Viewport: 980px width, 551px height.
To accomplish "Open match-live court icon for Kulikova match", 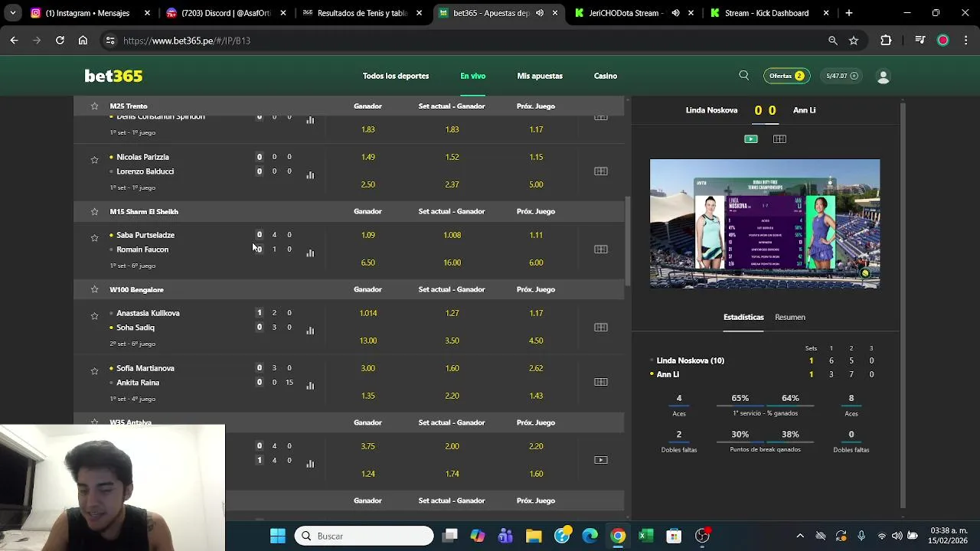I will [601, 328].
